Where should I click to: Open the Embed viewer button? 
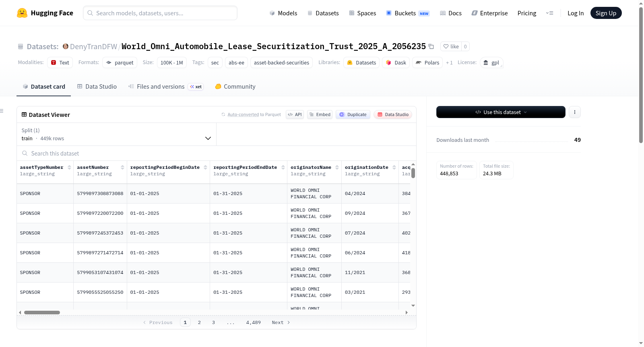pyautogui.click(x=320, y=114)
